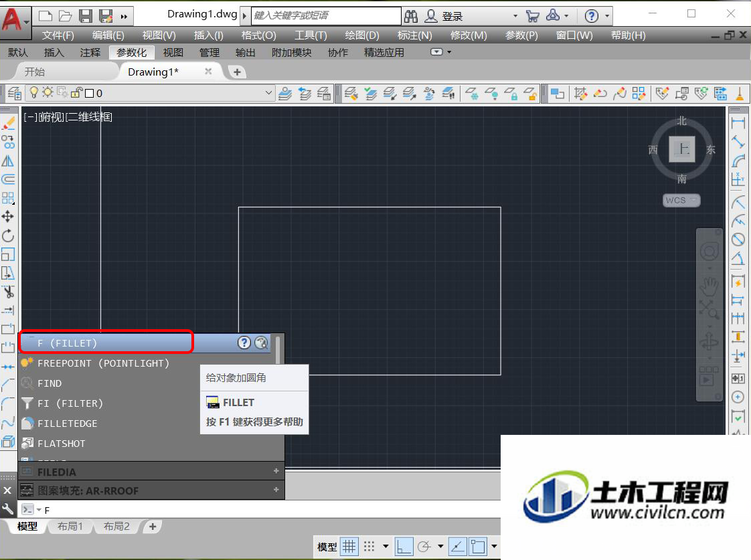Toggle ortho mode in status bar

404,546
